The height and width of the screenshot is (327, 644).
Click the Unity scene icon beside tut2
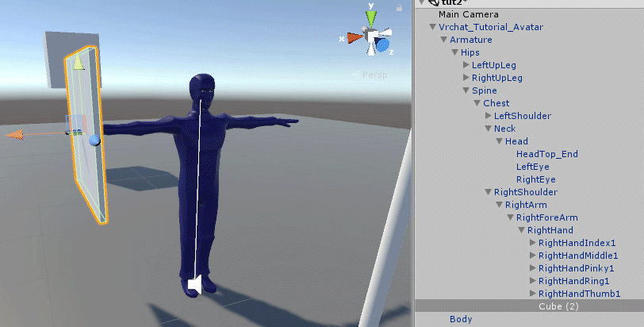pyautogui.click(x=434, y=2)
